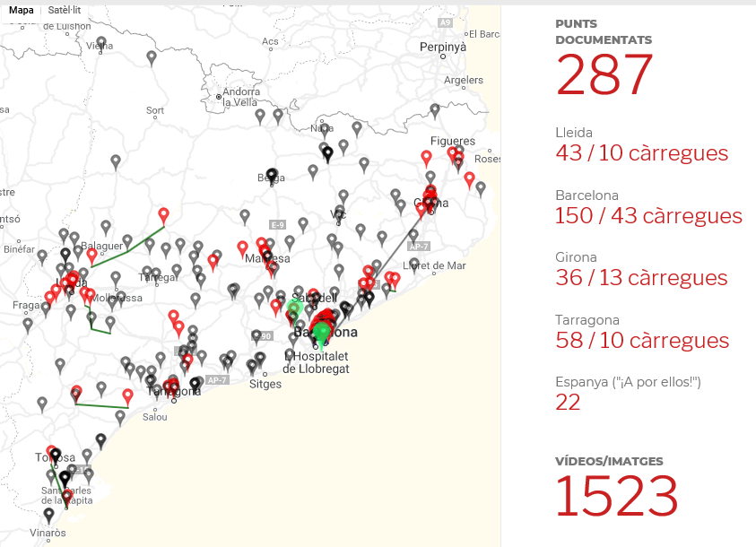Open Barcelona's 150 / 43 càrregues figure
This screenshot has width=756, height=547.
(648, 216)
